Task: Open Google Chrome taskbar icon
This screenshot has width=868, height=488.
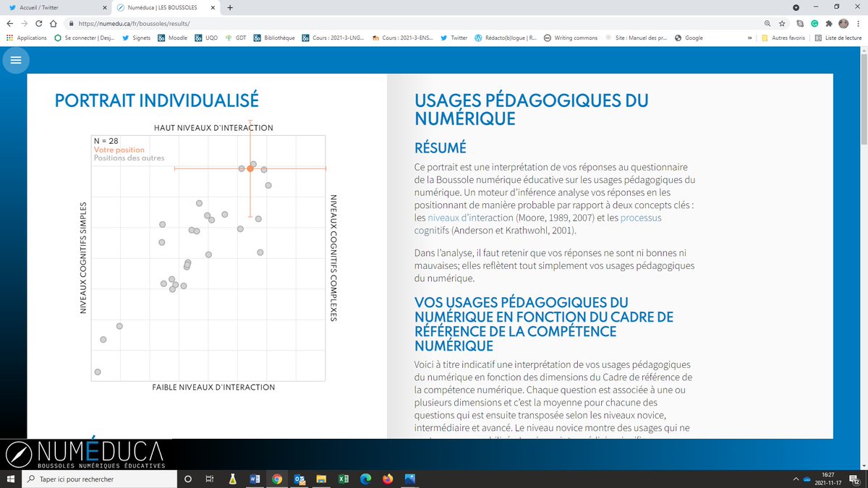Action: click(277, 479)
